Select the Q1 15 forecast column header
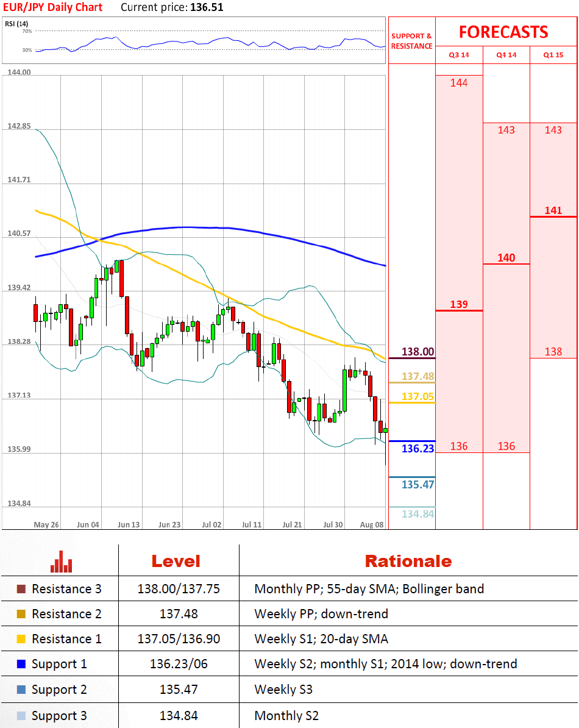The image size is (579, 728). [553, 55]
